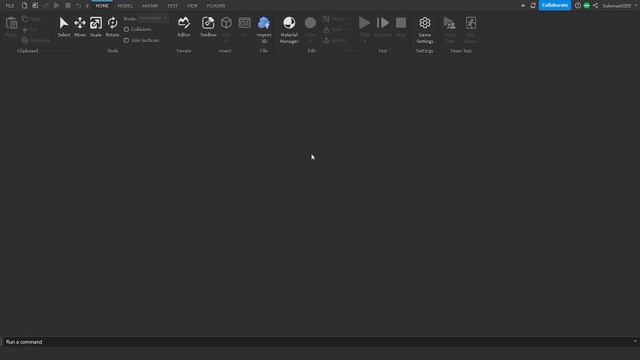Click the New file icon in title bar
640x360 pixels.
point(24,6)
